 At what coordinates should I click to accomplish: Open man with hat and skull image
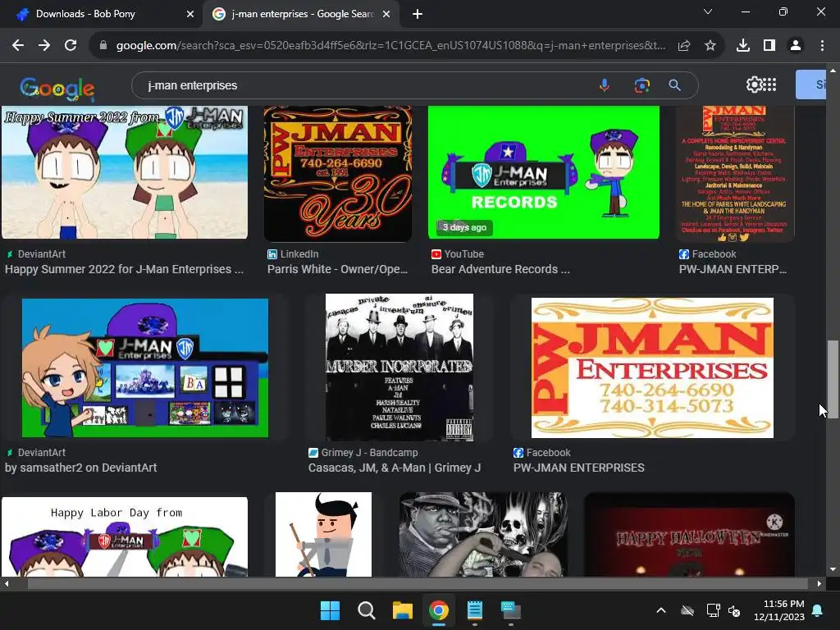tap(483, 534)
